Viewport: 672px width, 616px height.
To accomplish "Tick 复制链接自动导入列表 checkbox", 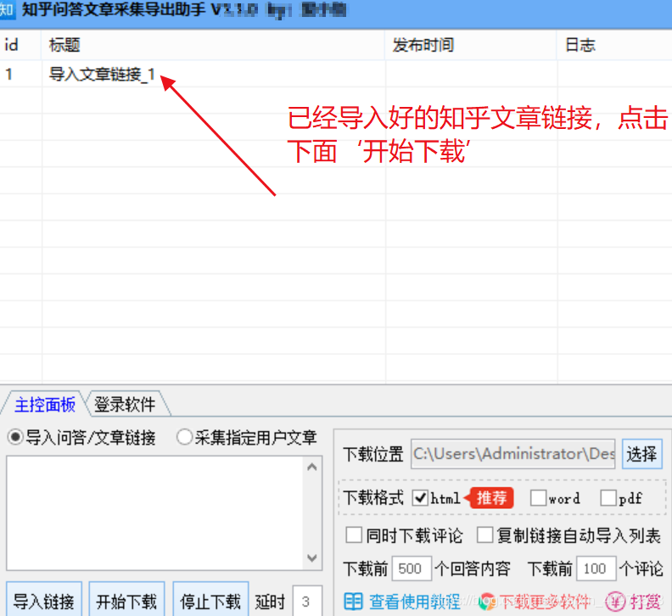I will pyautogui.click(x=484, y=535).
